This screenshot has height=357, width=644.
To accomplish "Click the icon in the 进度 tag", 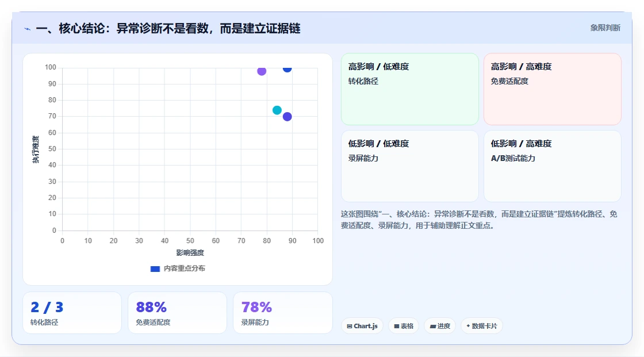I will pyautogui.click(x=433, y=326).
